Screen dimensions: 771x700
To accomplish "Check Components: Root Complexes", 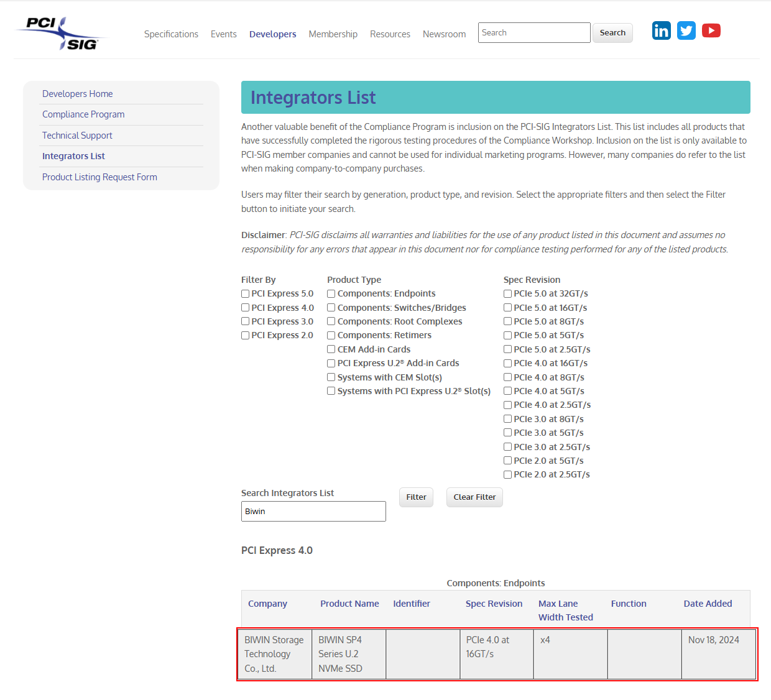I will 331,321.
